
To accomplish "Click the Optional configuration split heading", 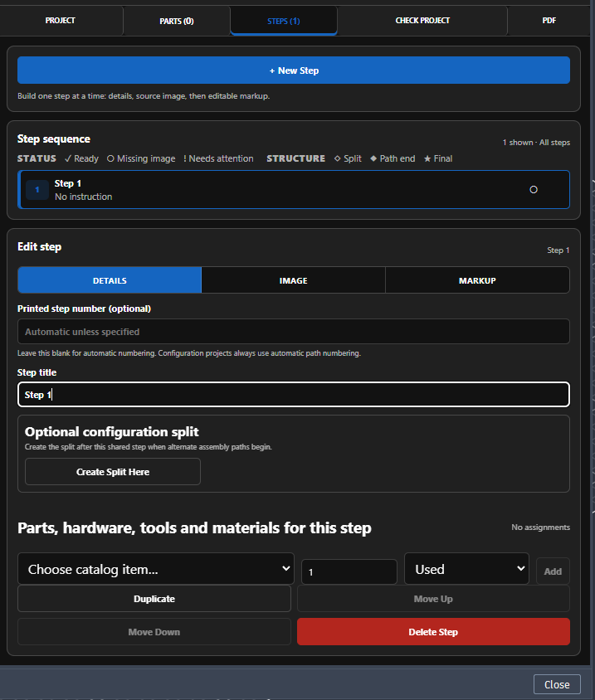I will (112, 432).
